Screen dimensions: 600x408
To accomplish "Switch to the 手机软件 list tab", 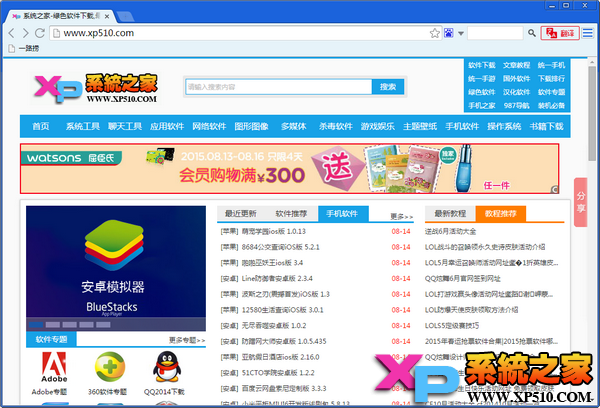I will (343, 214).
